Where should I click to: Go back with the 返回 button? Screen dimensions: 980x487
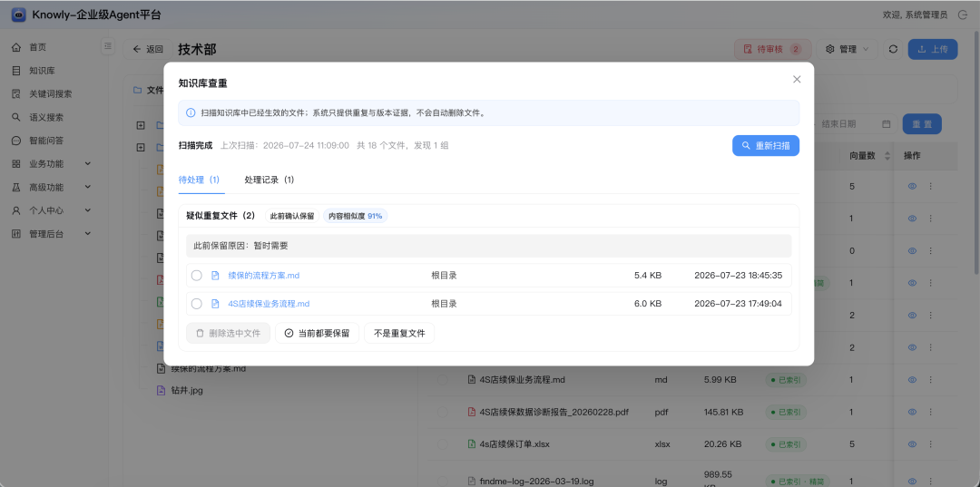pos(148,49)
